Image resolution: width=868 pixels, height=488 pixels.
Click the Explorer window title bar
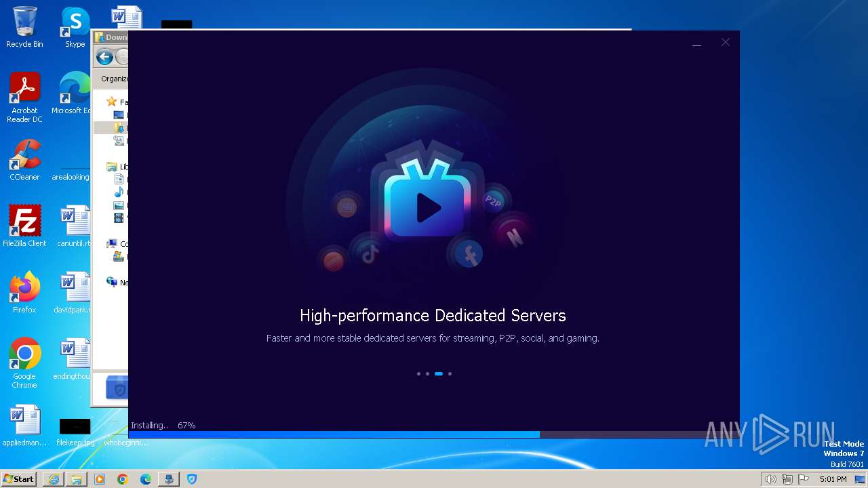click(x=110, y=37)
